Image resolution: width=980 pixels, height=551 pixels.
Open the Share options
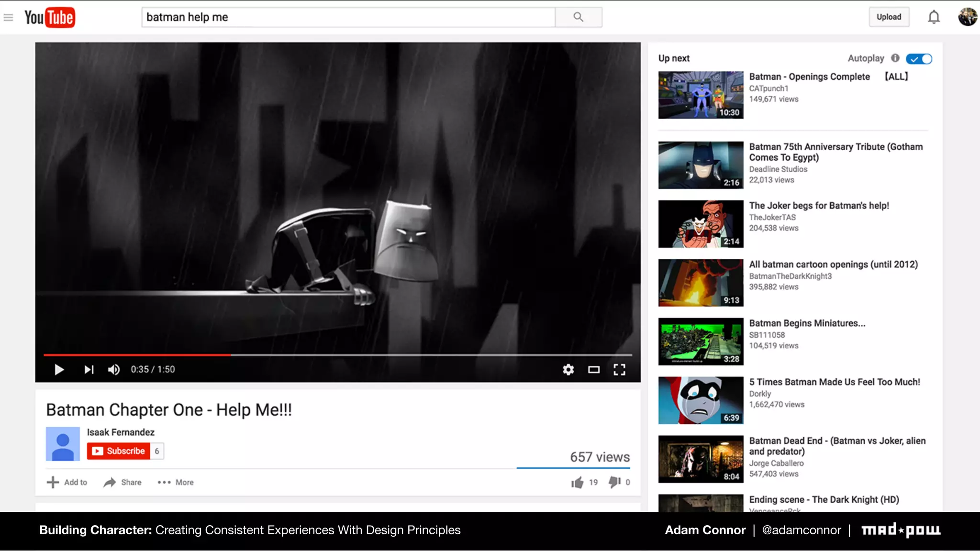(x=122, y=483)
